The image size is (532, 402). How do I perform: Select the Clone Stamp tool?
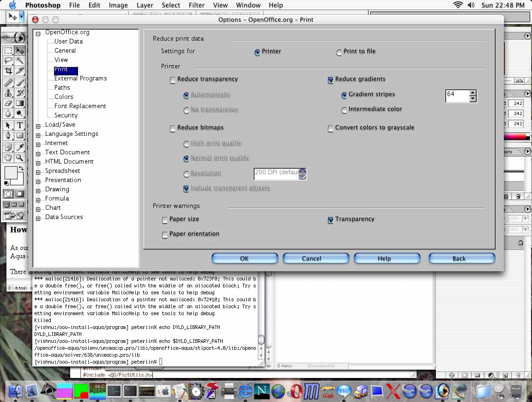coord(8,93)
